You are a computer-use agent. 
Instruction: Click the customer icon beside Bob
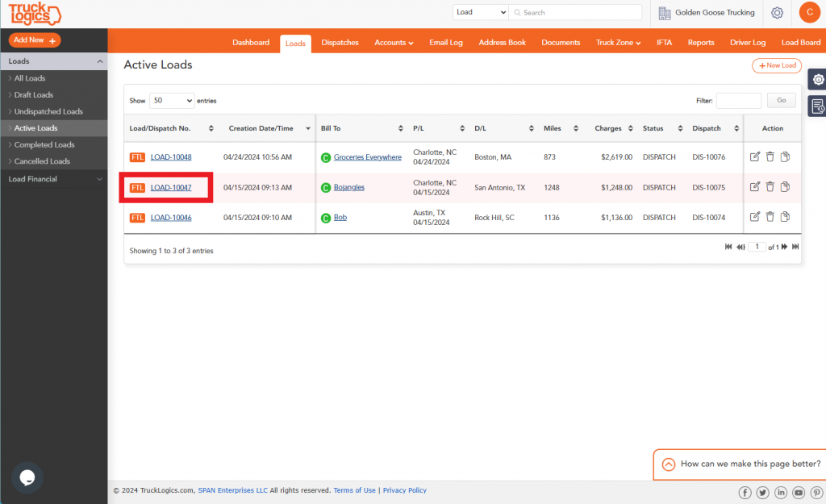pyautogui.click(x=326, y=218)
